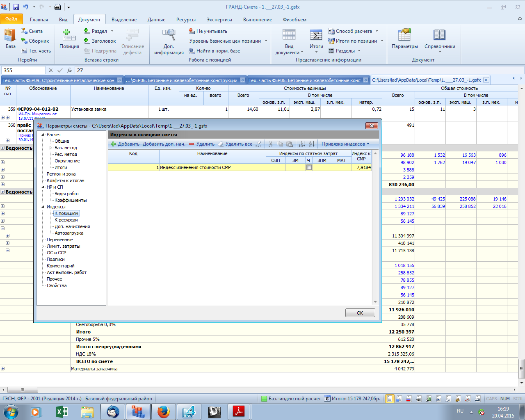This screenshot has height=420, width=525.
Task: Open the Способ расчета dropdown
Action: (354, 31)
